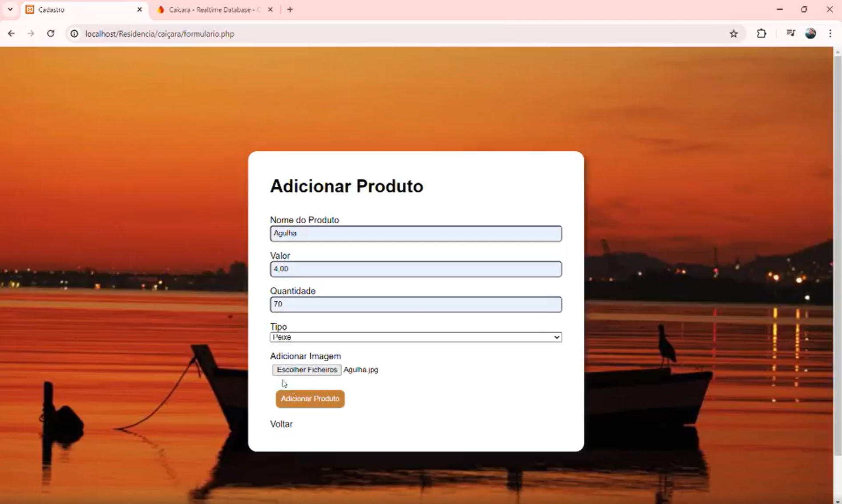Select the Cadastro tab

80,10
